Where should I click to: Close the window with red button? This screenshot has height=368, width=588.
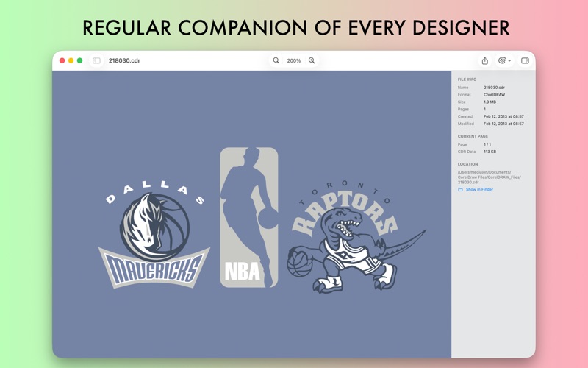pyautogui.click(x=62, y=60)
